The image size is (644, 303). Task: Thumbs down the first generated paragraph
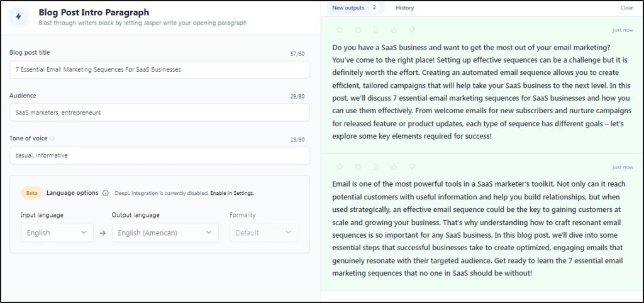[413, 30]
